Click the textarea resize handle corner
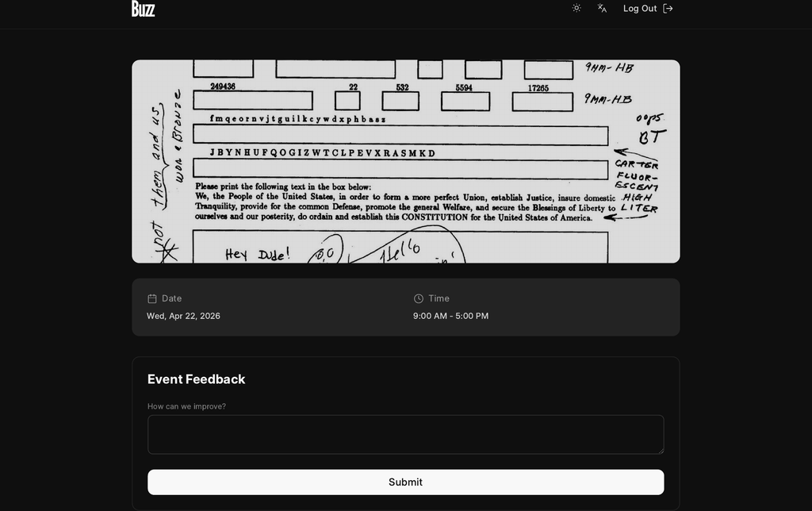This screenshot has height=511, width=812. [x=661, y=451]
